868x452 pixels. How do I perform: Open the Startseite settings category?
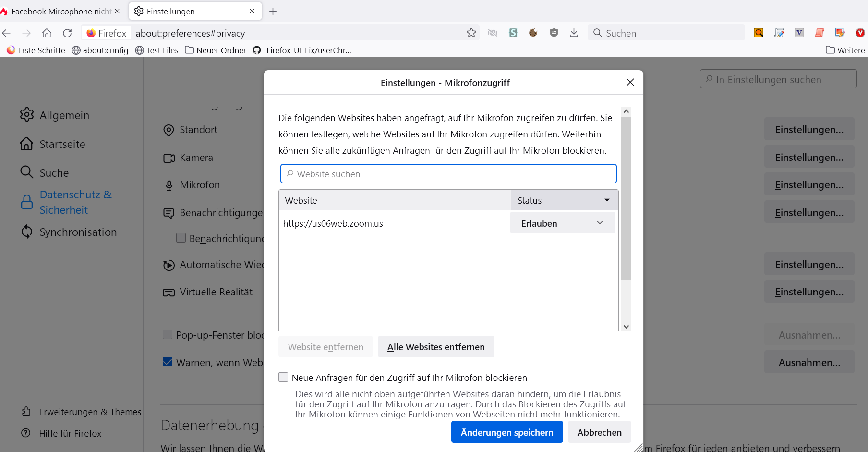coord(53,144)
